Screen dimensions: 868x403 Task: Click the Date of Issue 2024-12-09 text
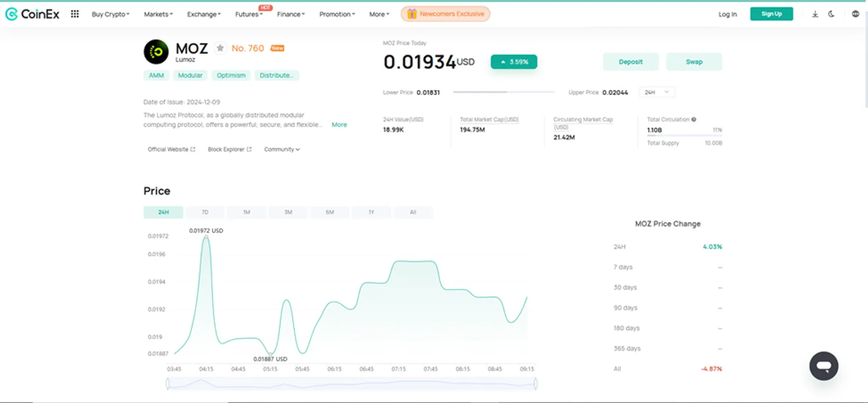point(182,102)
